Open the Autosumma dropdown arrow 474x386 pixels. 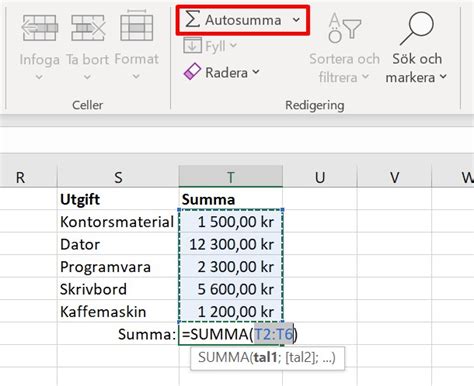coord(296,20)
